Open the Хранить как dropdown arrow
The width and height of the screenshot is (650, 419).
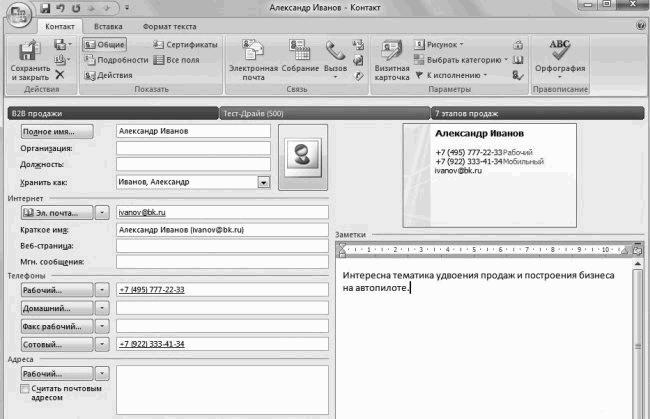[264, 182]
